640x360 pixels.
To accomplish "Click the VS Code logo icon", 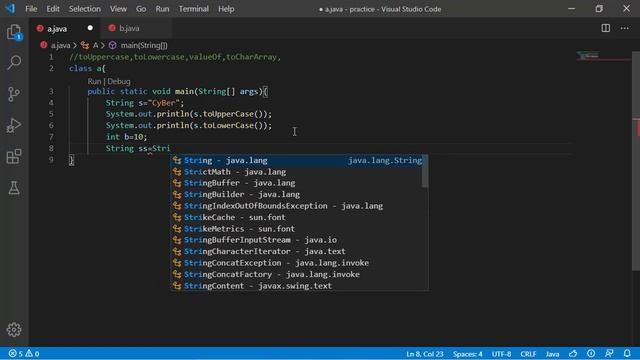I will pos(10,9).
